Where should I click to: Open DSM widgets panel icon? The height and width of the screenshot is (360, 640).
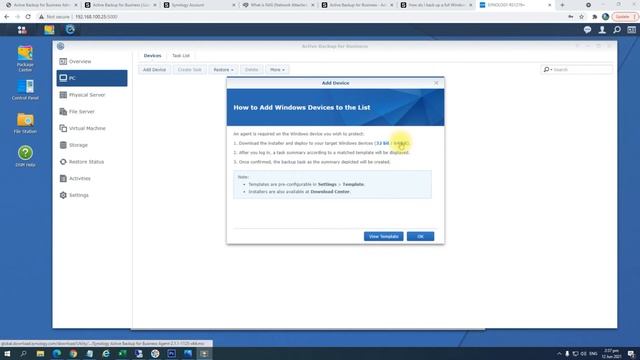click(x=631, y=30)
